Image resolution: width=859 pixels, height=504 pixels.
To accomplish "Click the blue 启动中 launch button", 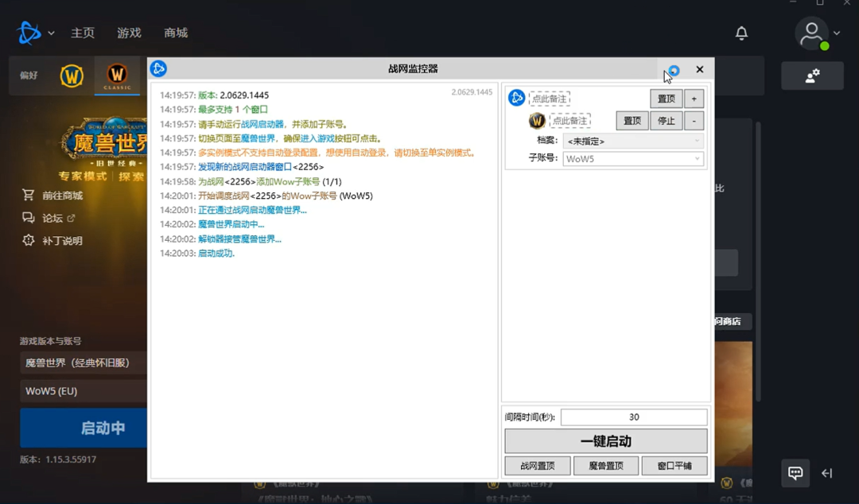I will (x=84, y=428).
